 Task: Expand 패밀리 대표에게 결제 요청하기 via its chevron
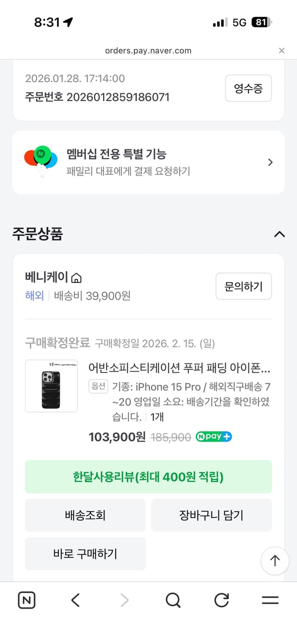tap(270, 162)
